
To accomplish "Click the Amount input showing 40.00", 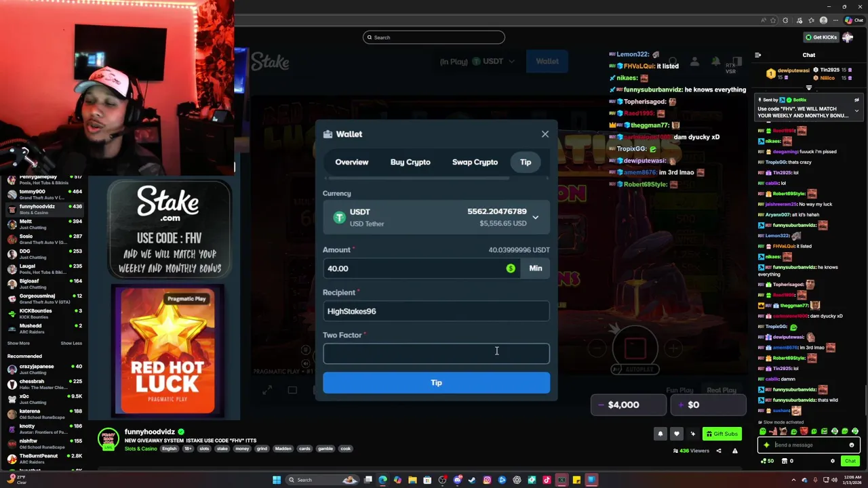I will coord(421,268).
